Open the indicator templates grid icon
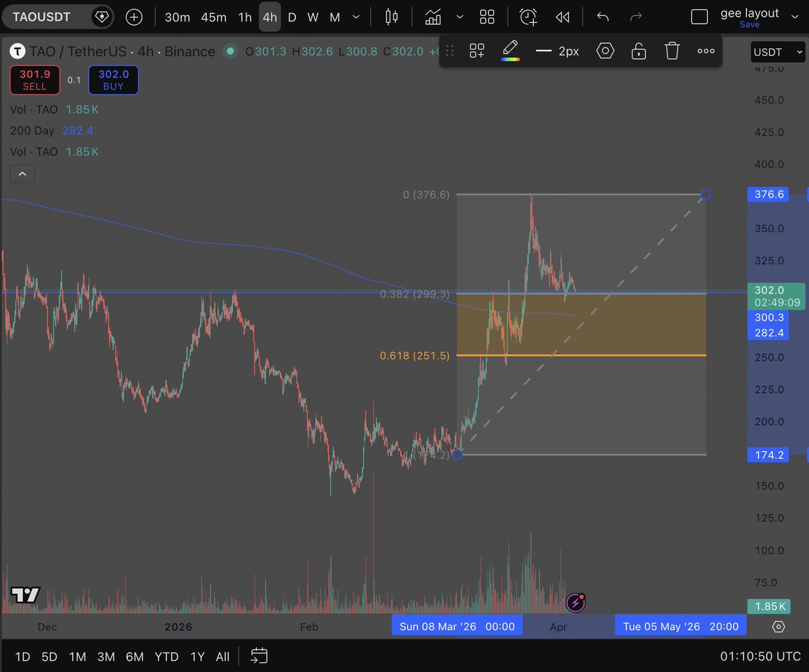This screenshot has height=672, width=809. tap(487, 18)
